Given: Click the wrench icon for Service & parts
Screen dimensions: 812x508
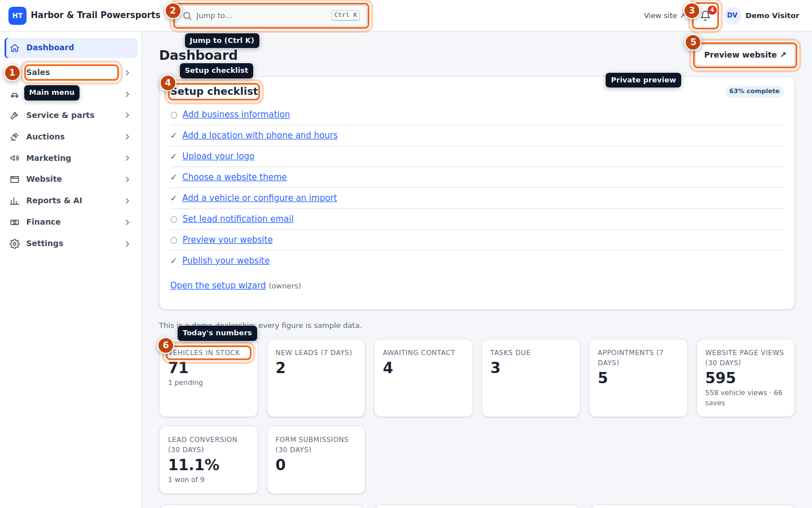Looking at the screenshot, I should 15,115.
